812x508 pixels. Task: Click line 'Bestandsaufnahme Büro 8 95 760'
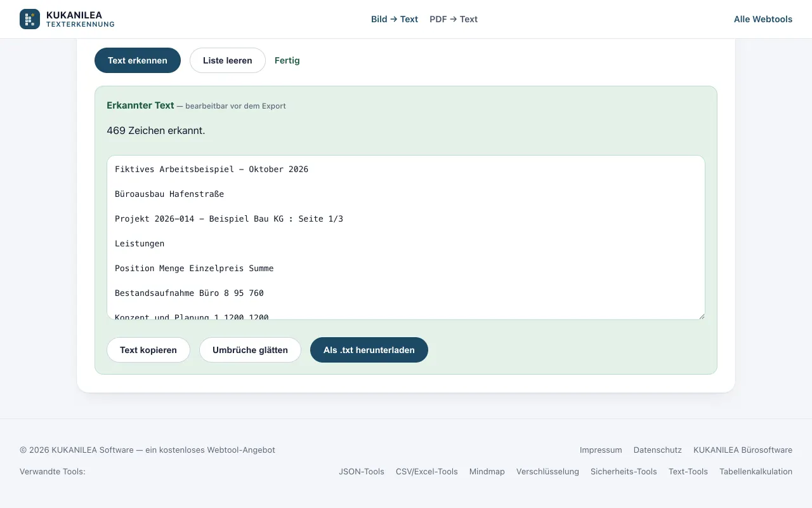[x=189, y=293]
